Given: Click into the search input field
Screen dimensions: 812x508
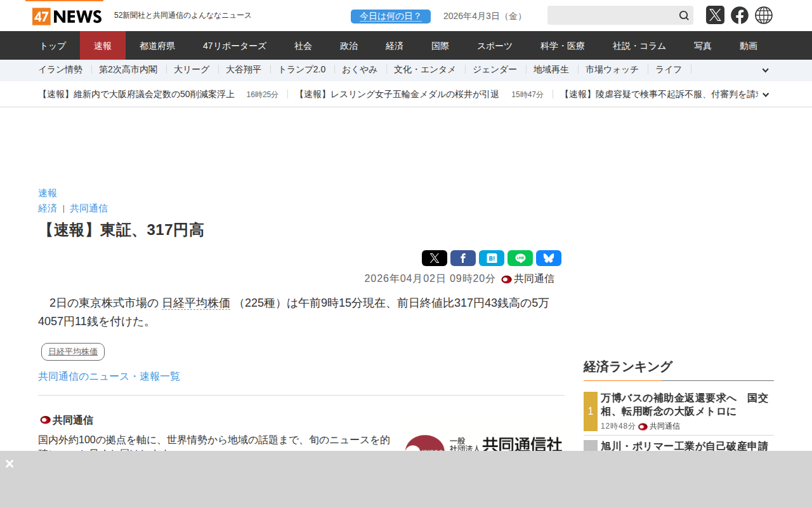Looking at the screenshot, I should pyautogui.click(x=610, y=16).
